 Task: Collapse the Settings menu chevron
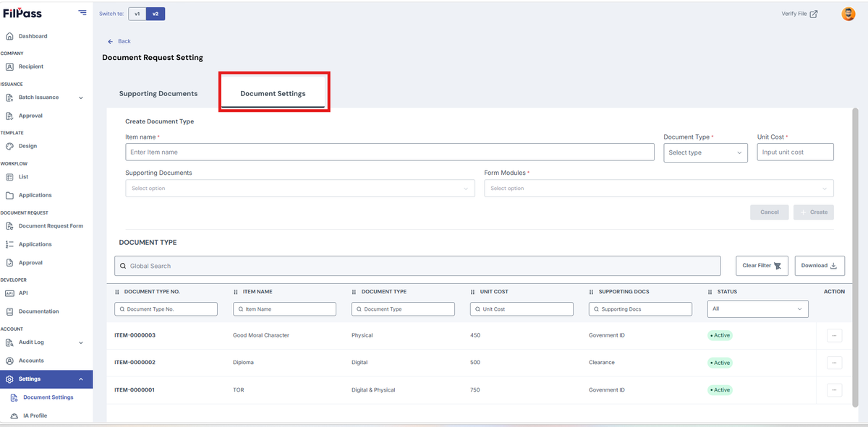pyautogui.click(x=81, y=379)
